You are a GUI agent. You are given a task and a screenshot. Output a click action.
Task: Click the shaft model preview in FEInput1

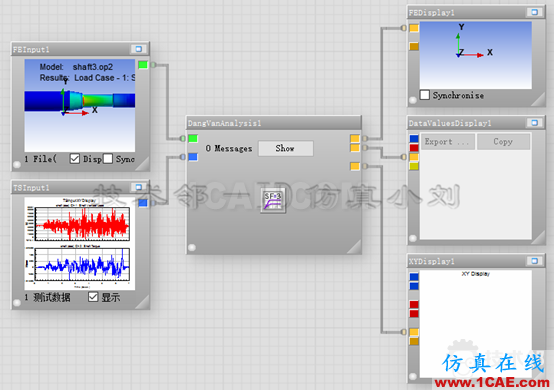[x=79, y=105]
